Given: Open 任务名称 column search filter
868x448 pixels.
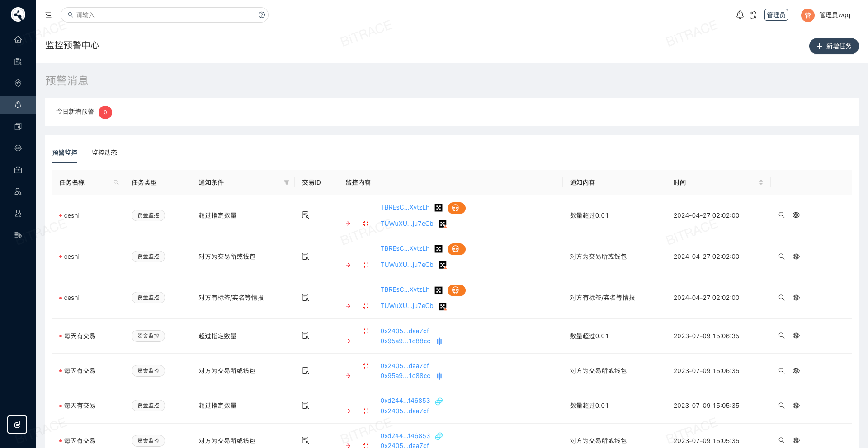Looking at the screenshot, I should coord(116,182).
